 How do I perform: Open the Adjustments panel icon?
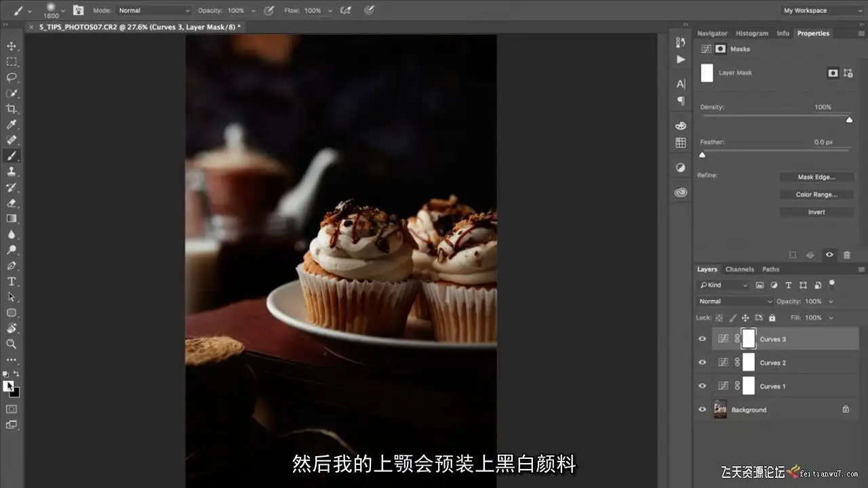point(681,167)
